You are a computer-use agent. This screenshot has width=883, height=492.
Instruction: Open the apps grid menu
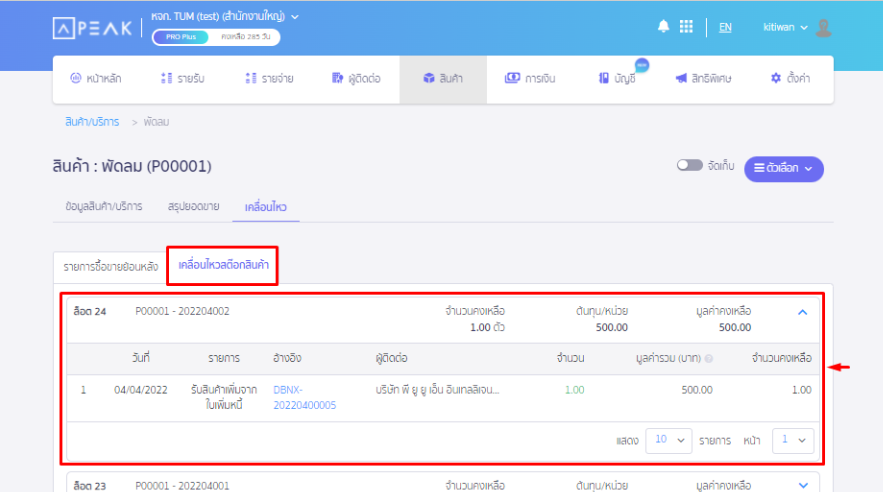coord(686,26)
